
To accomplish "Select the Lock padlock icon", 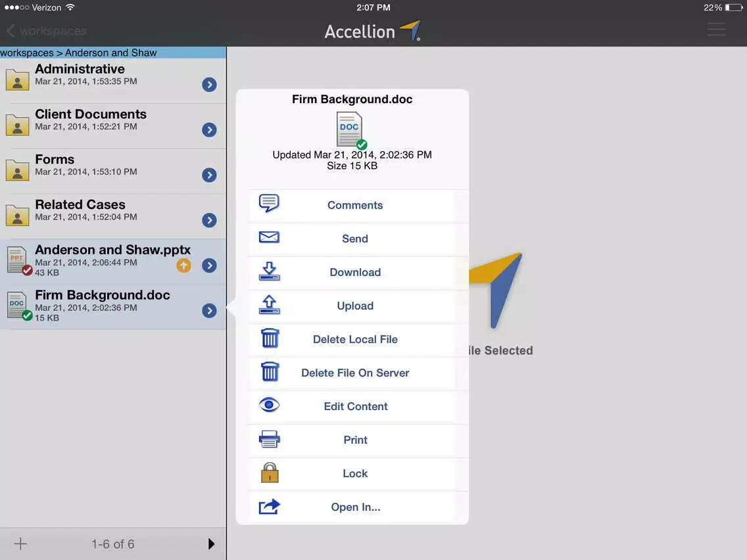I will [x=269, y=473].
